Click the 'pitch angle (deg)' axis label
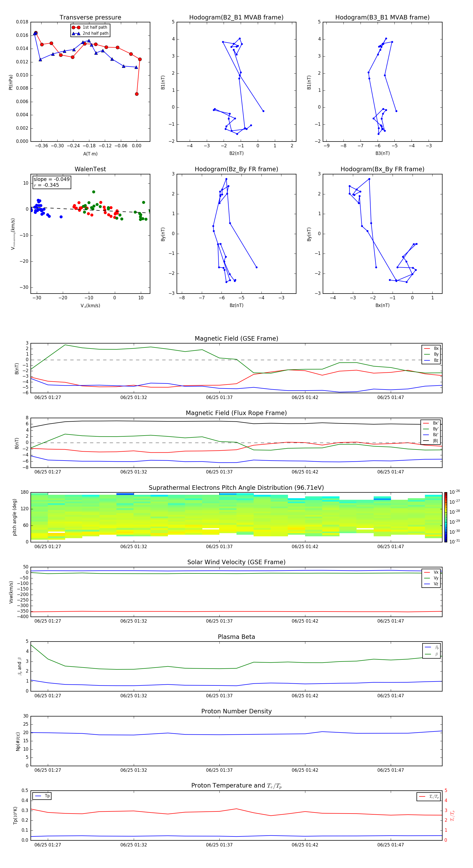 tap(14, 517)
